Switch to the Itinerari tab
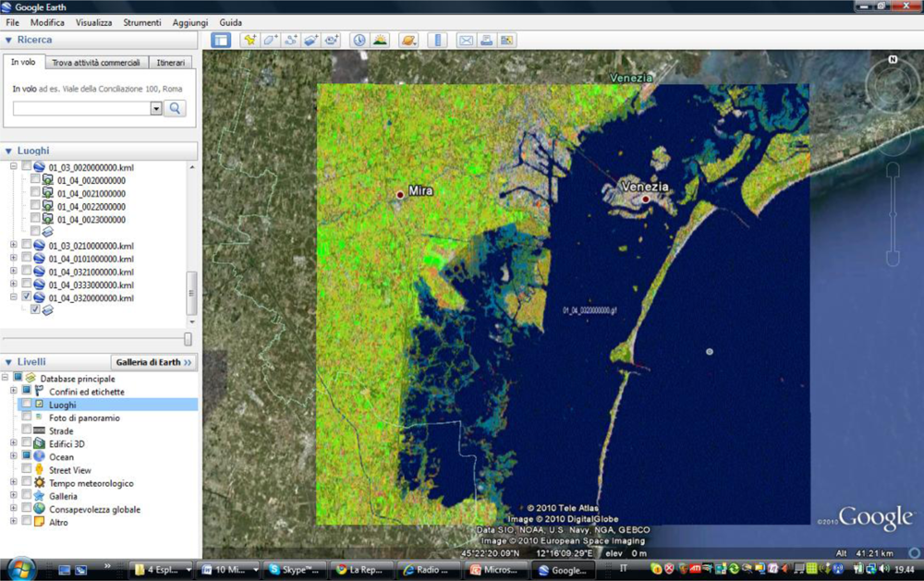Viewport: 924px width, 581px height. [170, 63]
